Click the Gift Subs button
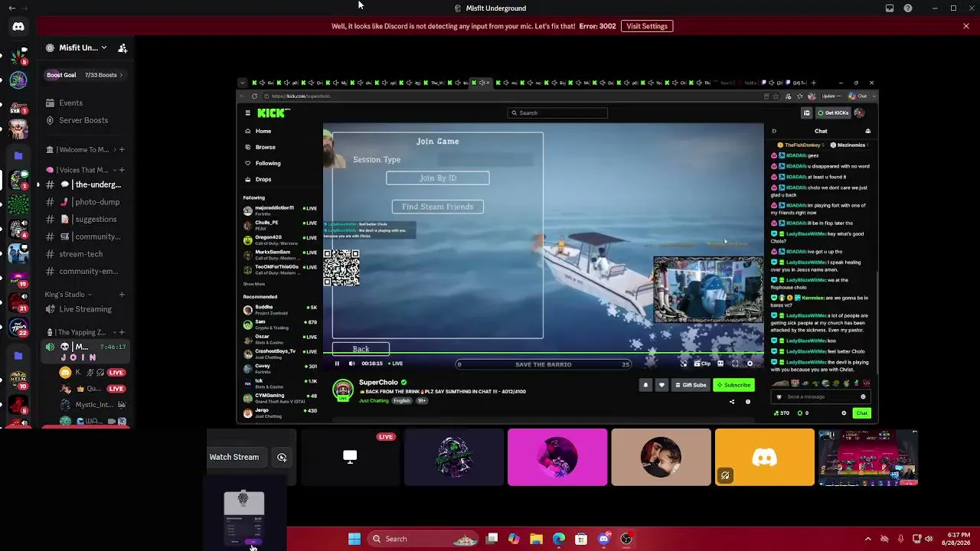The height and width of the screenshot is (551, 980). point(691,385)
